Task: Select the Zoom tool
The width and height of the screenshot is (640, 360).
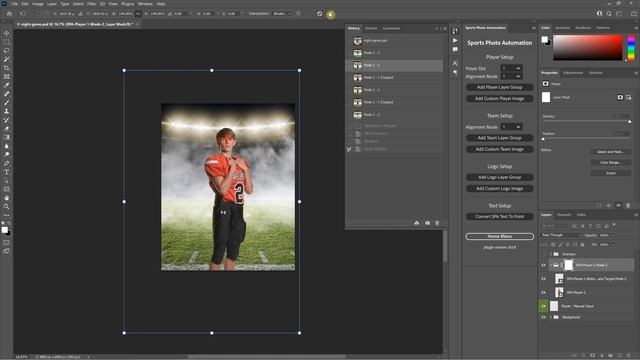Action: coord(7,207)
